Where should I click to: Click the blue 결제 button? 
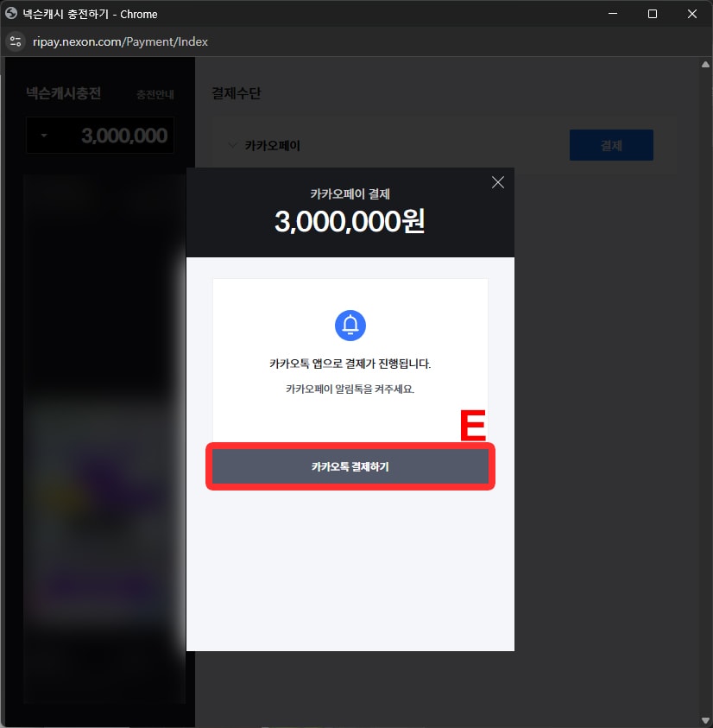pyautogui.click(x=611, y=145)
